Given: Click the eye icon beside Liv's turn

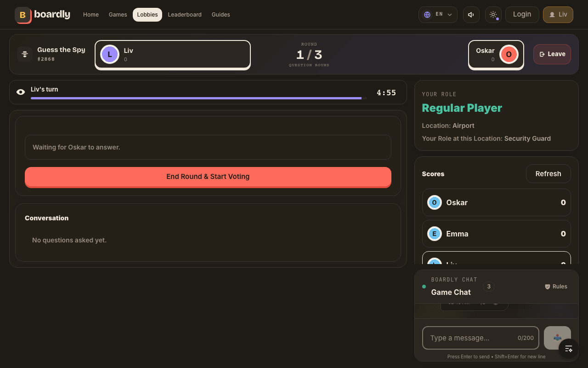Looking at the screenshot, I should point(21,92).
